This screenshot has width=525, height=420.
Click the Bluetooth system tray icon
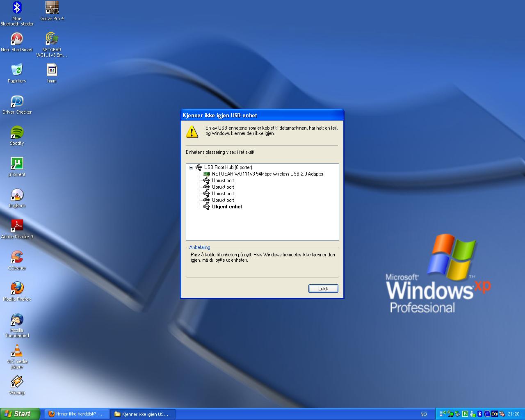tap(479, 414)
